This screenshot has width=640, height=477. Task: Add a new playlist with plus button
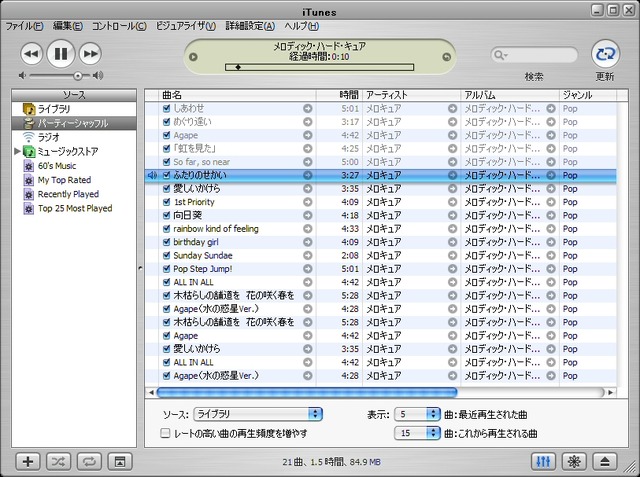(x=28, y=461)
